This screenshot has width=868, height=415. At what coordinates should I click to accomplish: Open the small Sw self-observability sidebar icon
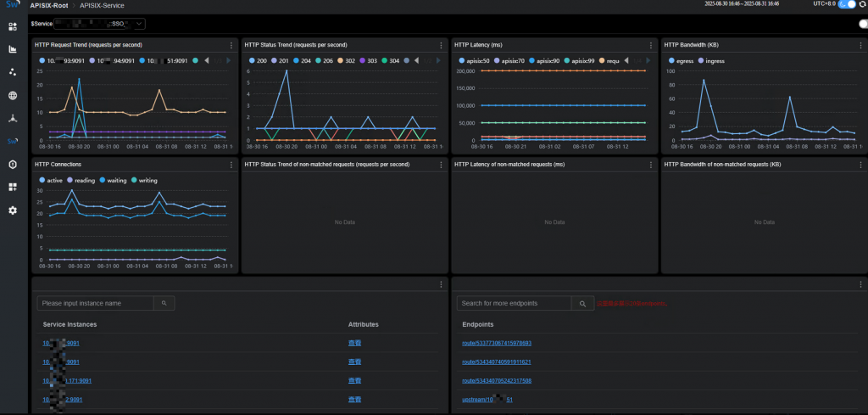pyautogui.click(x=13, y=141)
